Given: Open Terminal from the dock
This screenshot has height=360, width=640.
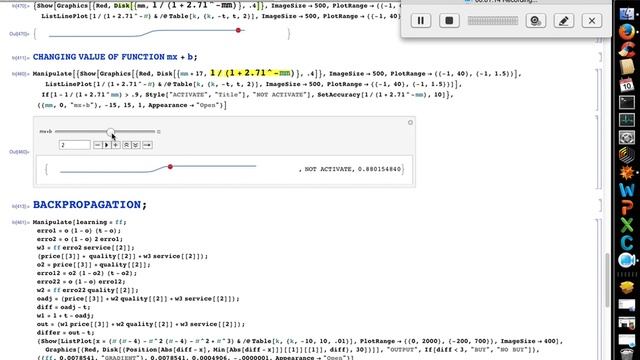Looking at the screenshot, I should click(x=627, y=102).
